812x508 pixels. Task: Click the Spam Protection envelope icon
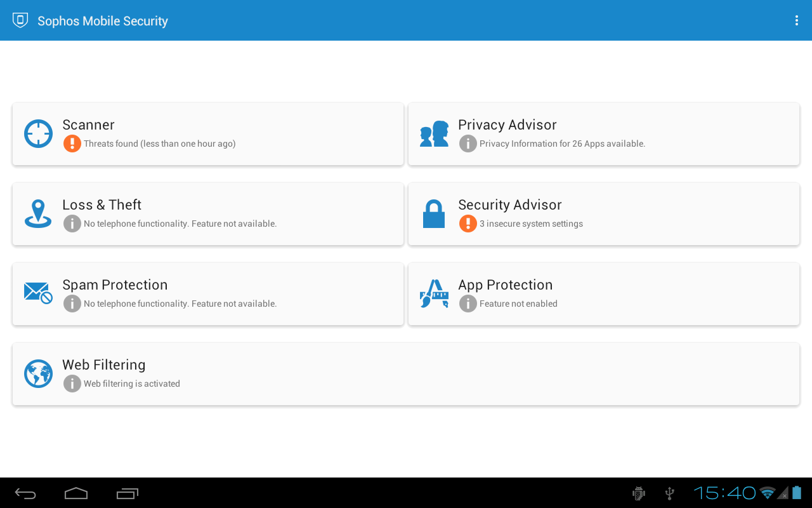(38, 293)
